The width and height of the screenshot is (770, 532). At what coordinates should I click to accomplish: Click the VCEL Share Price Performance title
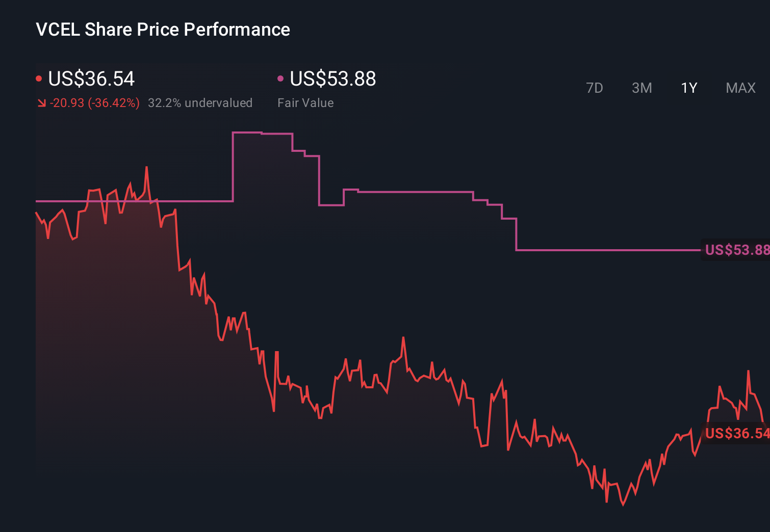[x=162, y=29]
